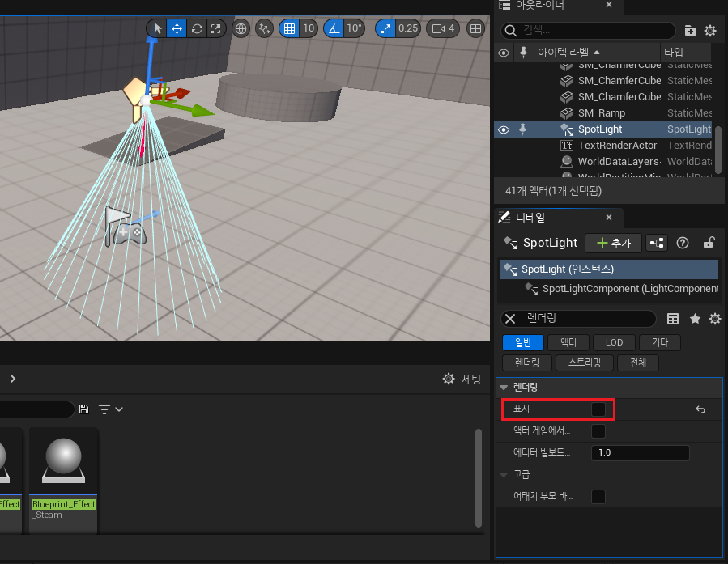728x564 pixels.
Task: Open the surface snapping options icon
Action: pos(265,29)
